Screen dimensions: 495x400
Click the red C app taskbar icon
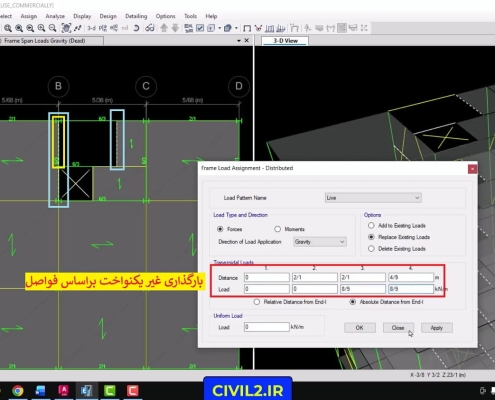132,390
